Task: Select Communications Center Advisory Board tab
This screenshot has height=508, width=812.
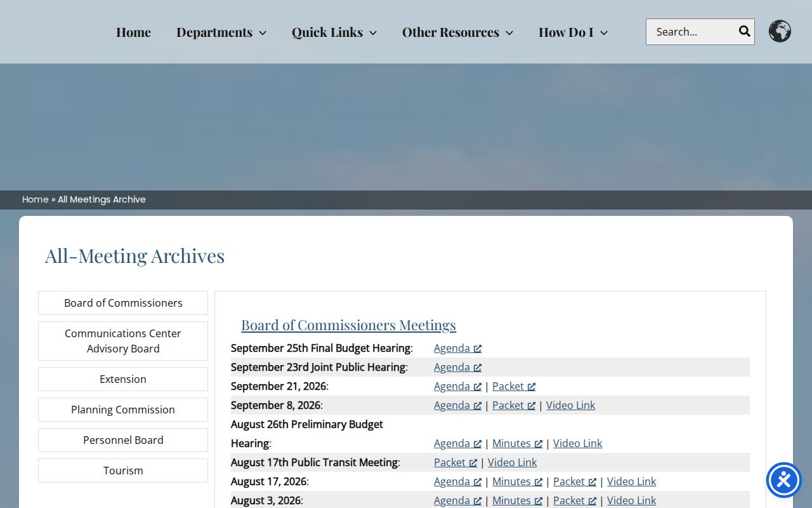Action: coord(123,341)
